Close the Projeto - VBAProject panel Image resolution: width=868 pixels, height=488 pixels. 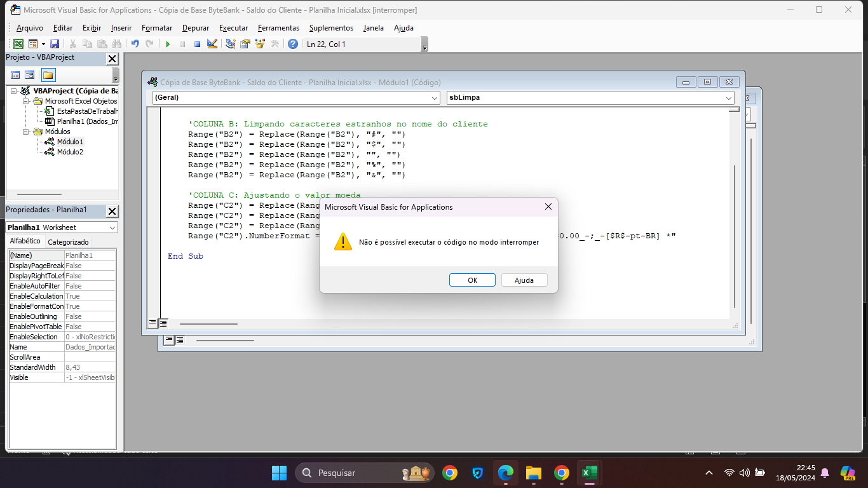click(x=112, y=58)
